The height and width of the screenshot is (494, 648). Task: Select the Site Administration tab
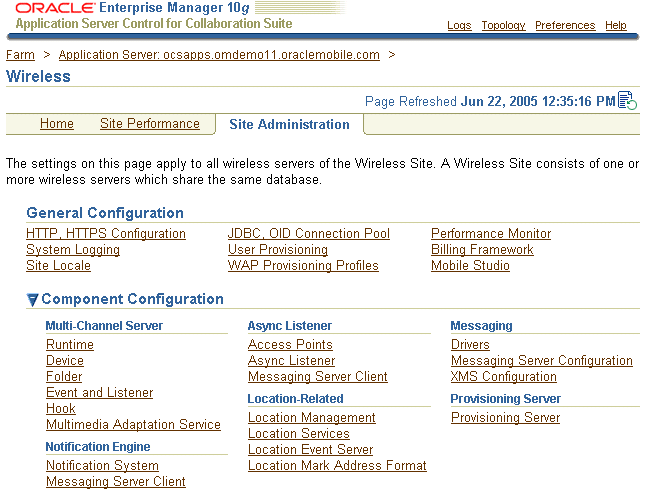pyautogui.click(x=289, y=125)
